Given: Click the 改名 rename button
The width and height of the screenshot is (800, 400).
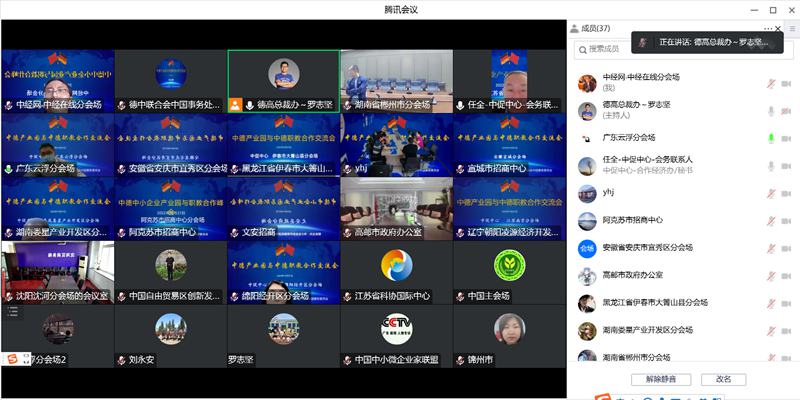Looking at the screenshot, I should [x=722, y=379].
